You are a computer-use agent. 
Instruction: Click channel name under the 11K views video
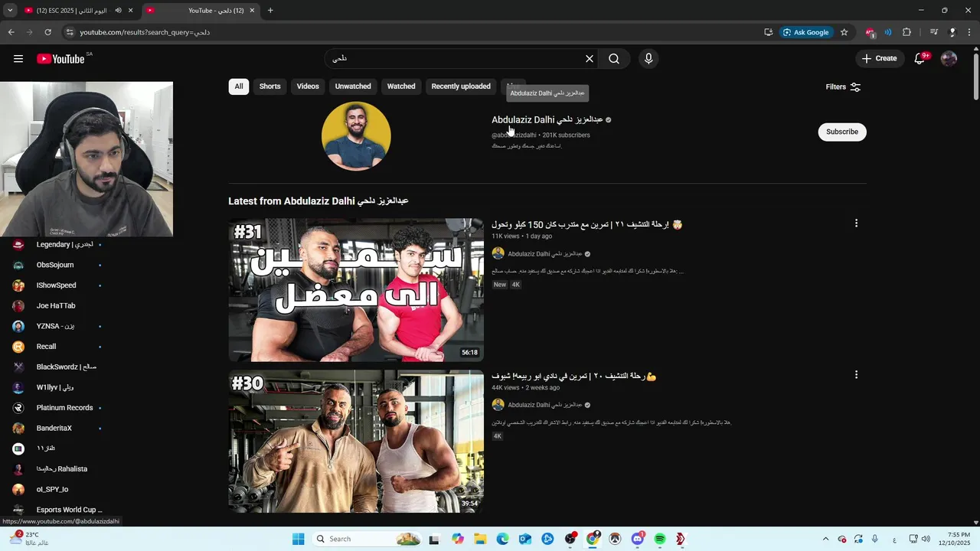tap(545, 254)
